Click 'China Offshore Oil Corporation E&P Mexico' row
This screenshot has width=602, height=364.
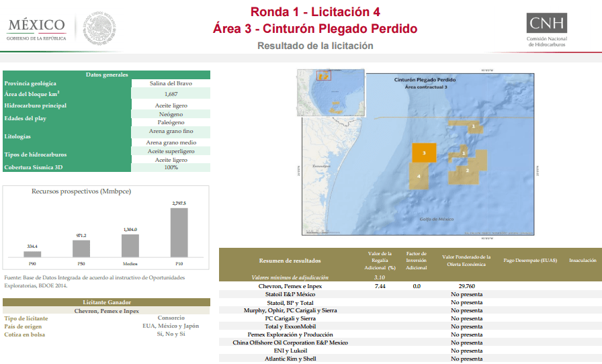pyautogui.click(x=410, y=343)
